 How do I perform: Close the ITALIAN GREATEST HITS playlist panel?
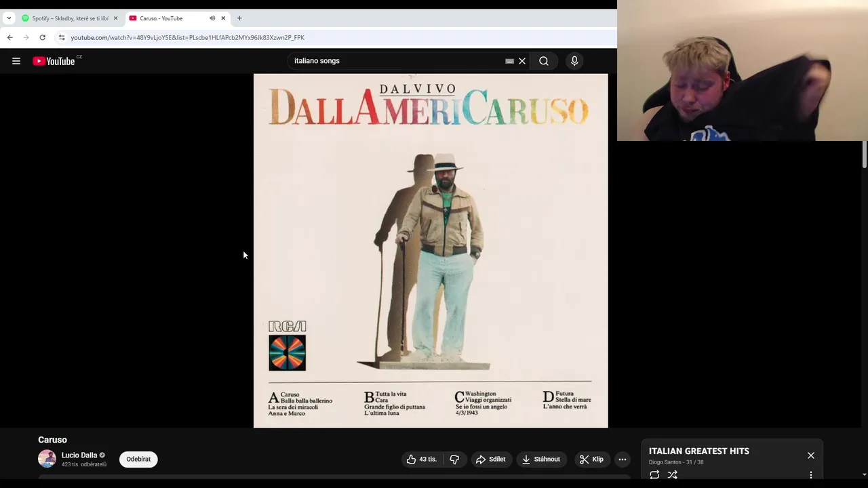coord(811,455)
